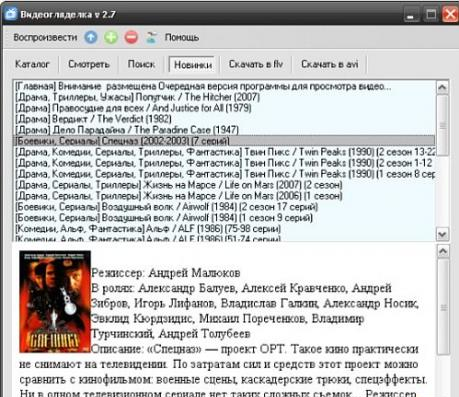Viewport: 459px width, 397px height.
Task: Open the Смотреть tab
Action: point(89,64)
